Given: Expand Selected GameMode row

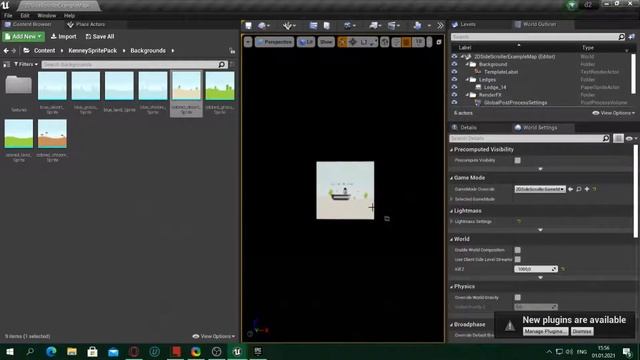Looking at the screenshot, I should (x=451, y=199).
